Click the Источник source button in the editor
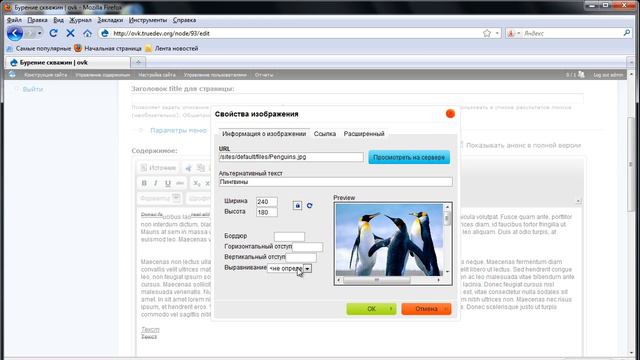This screenshot has height=360, width=640. click(x=158, y=168)
